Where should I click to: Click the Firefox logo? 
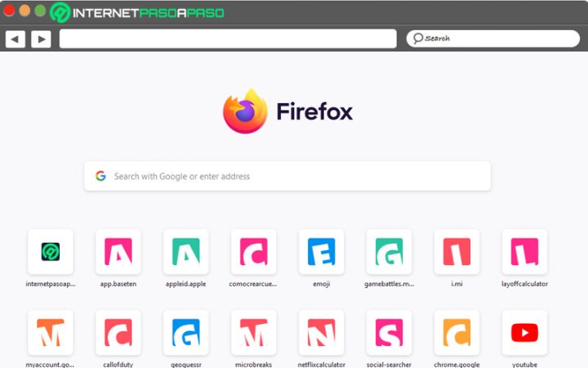(245, 112)
